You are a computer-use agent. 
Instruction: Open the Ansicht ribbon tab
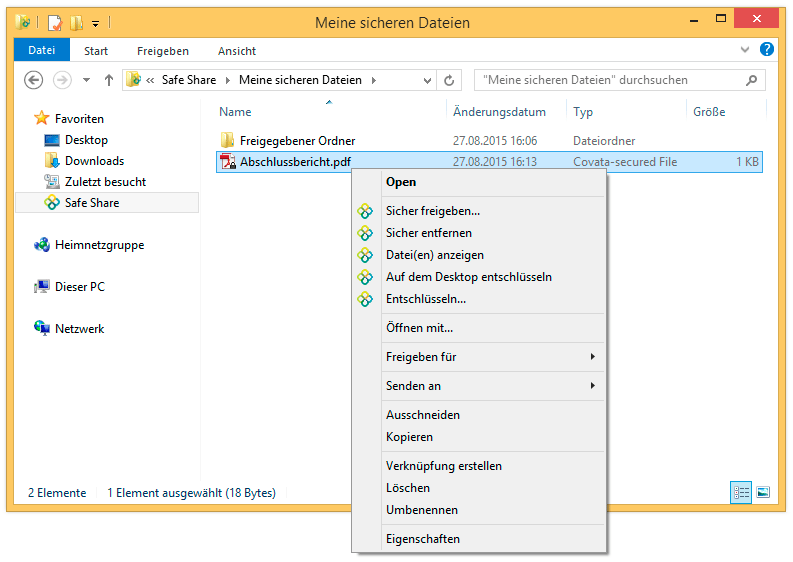(237, 51)
